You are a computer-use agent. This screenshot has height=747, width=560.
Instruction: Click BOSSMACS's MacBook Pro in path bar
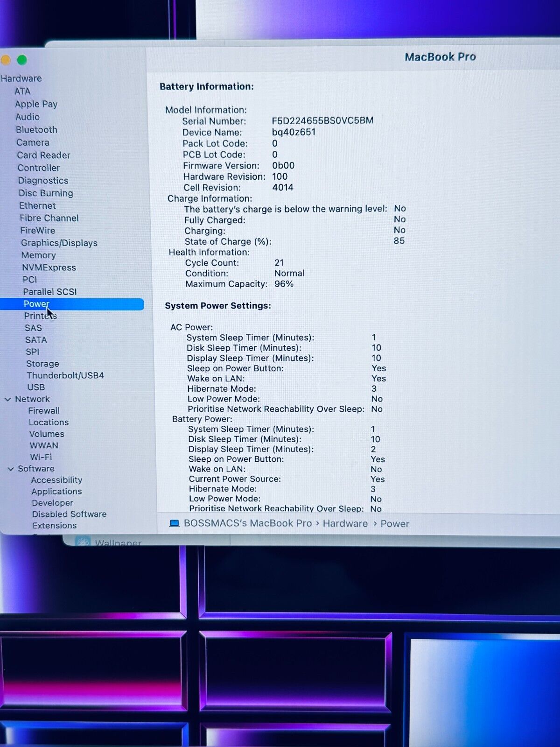tap(247, 523)
